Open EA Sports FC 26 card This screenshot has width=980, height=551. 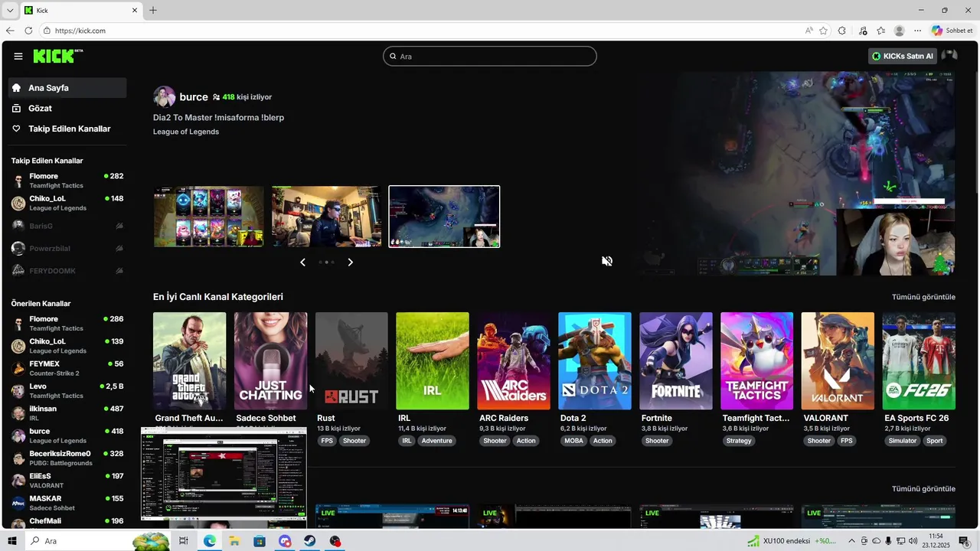(x=919, y=360)
